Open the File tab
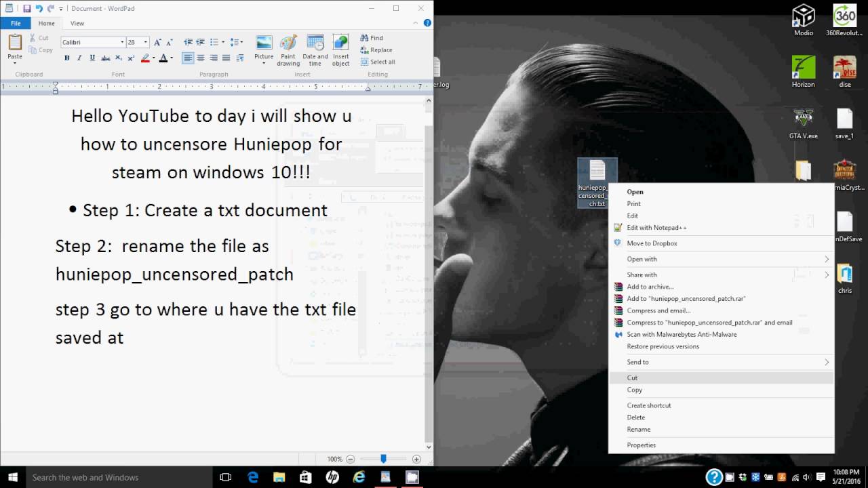 16,23
